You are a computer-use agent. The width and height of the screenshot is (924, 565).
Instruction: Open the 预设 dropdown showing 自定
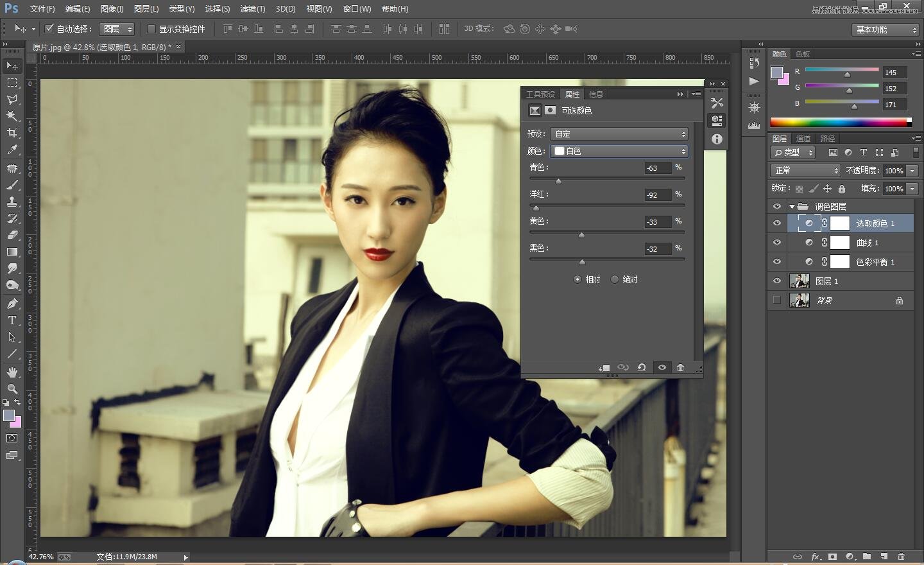pos(619,134)
